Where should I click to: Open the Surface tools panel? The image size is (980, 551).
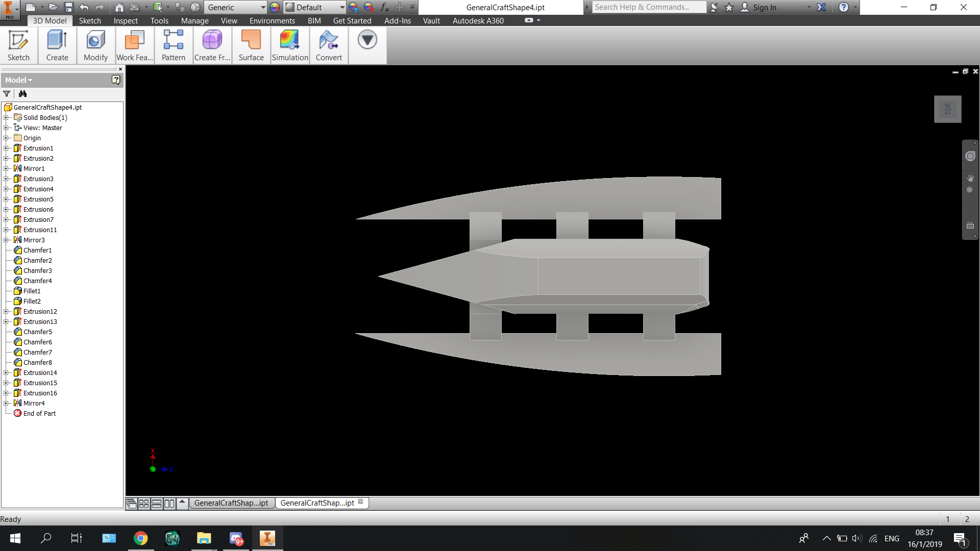(251, 45)
